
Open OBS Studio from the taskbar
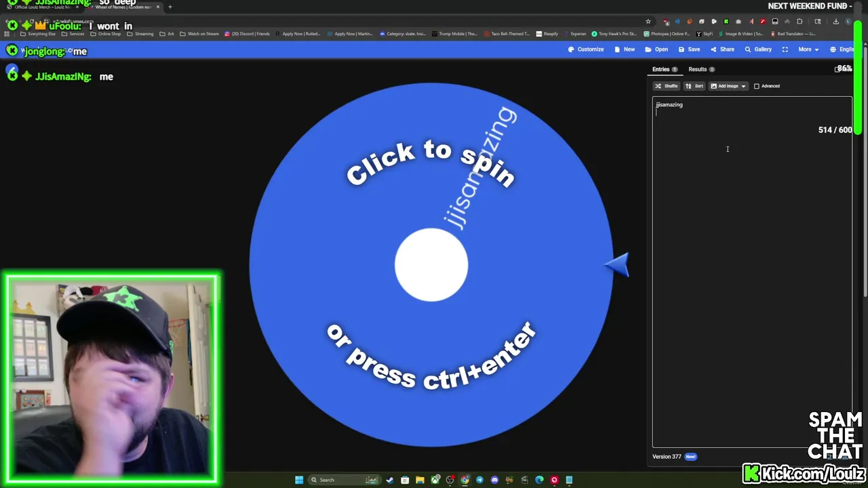coord(450,480)
